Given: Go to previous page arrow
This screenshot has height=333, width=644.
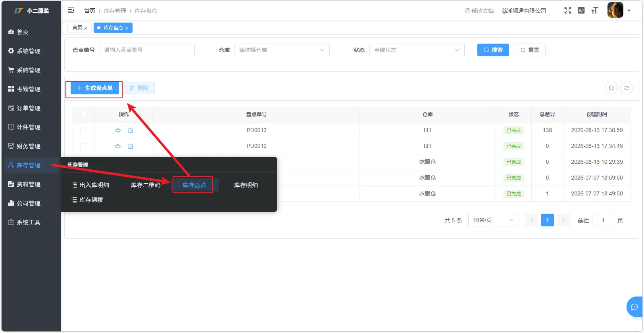Looking at the screenshot, I should tap(532, 220).
